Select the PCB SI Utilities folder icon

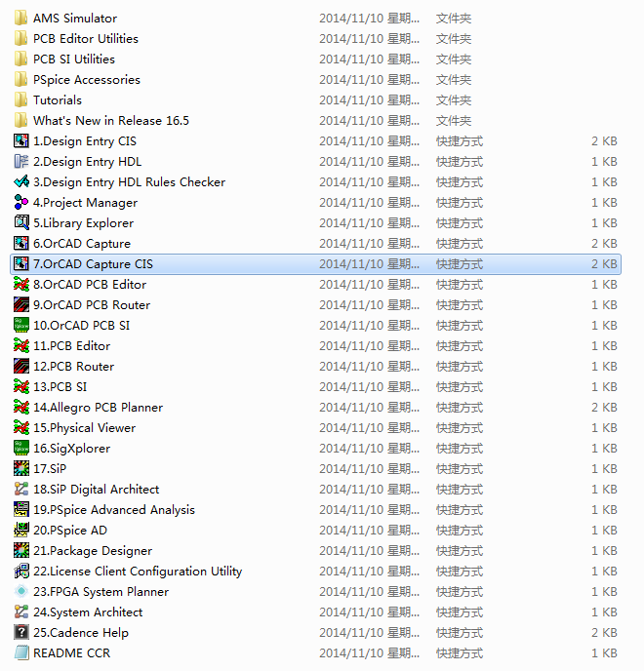[x=21, y=59]
